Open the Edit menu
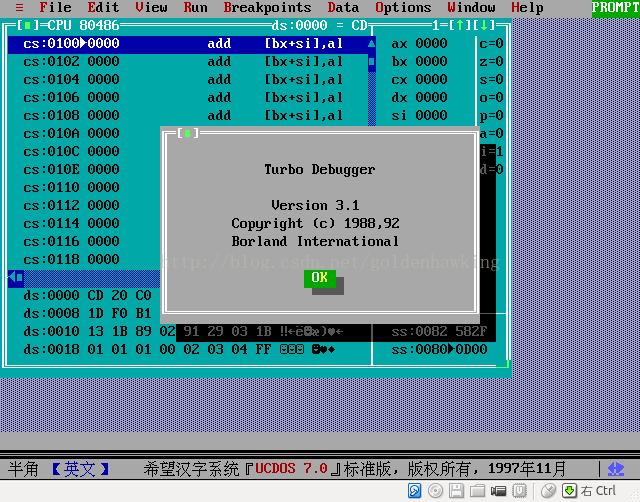The image size is (640, 502). 103,8
